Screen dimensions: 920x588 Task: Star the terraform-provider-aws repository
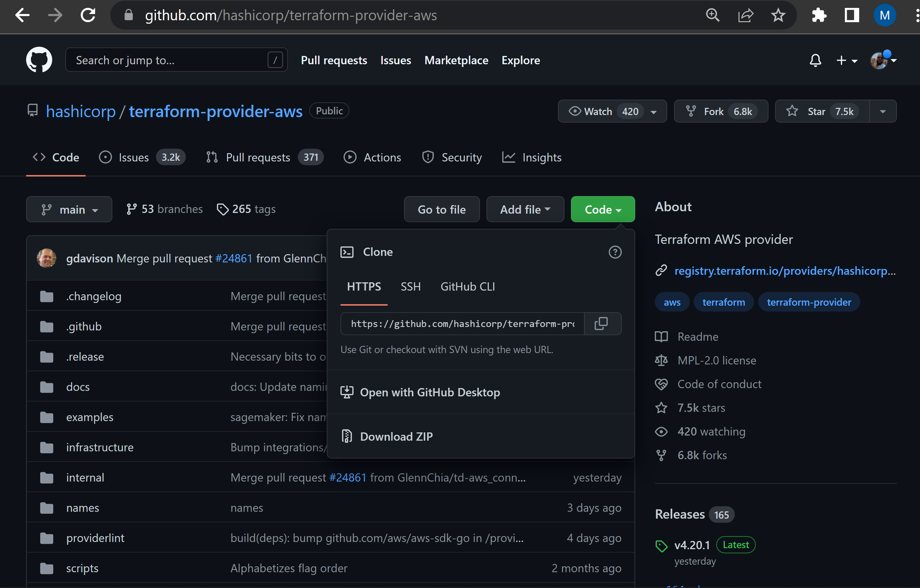click(822, 111)
